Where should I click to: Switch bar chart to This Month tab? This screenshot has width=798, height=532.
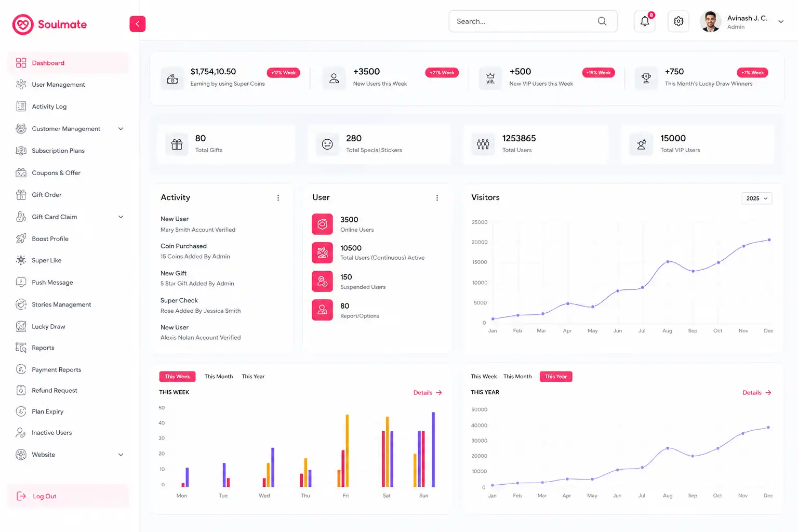pos(219,377)
